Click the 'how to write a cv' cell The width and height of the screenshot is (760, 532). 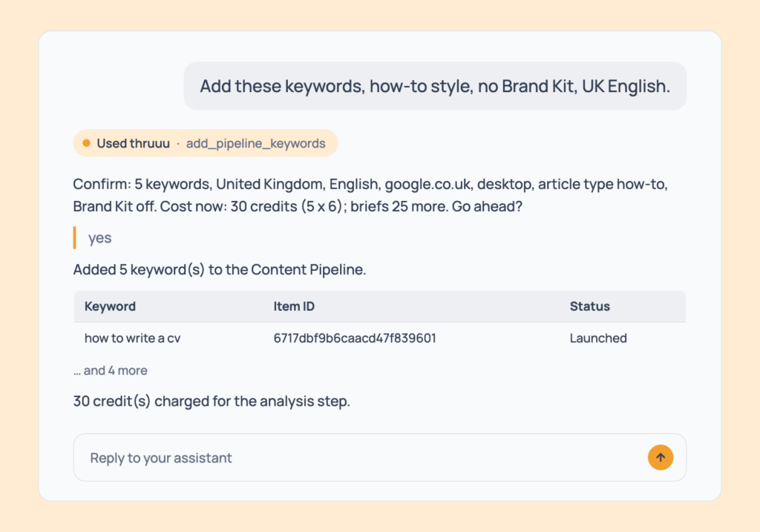(x=132, y=338)
